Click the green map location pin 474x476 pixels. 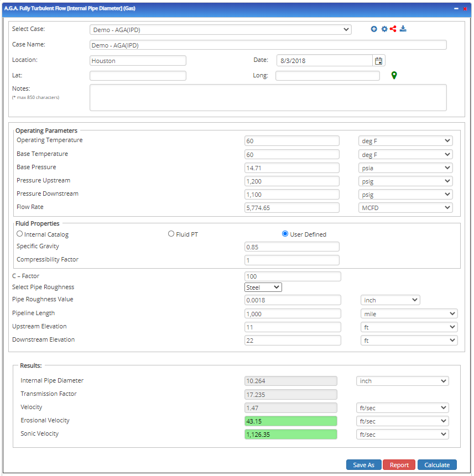[394, 76]
